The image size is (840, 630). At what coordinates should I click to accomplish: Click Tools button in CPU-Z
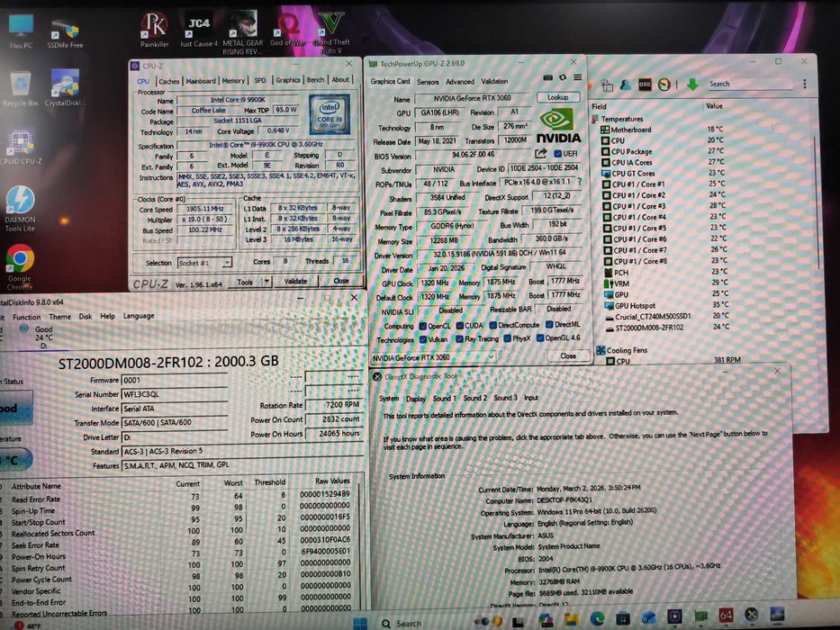246,281
